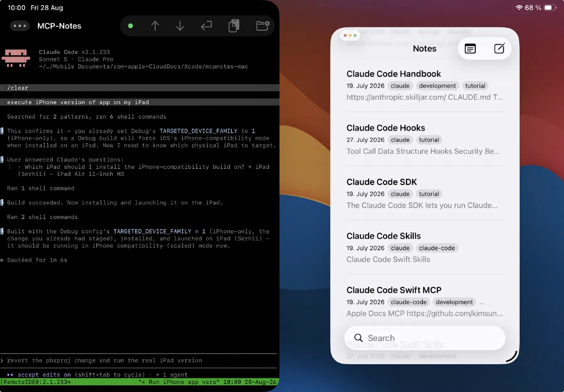The image size is (564, 392).
Task: Tap the /clear command line in terminal
Action: (139, 88)
